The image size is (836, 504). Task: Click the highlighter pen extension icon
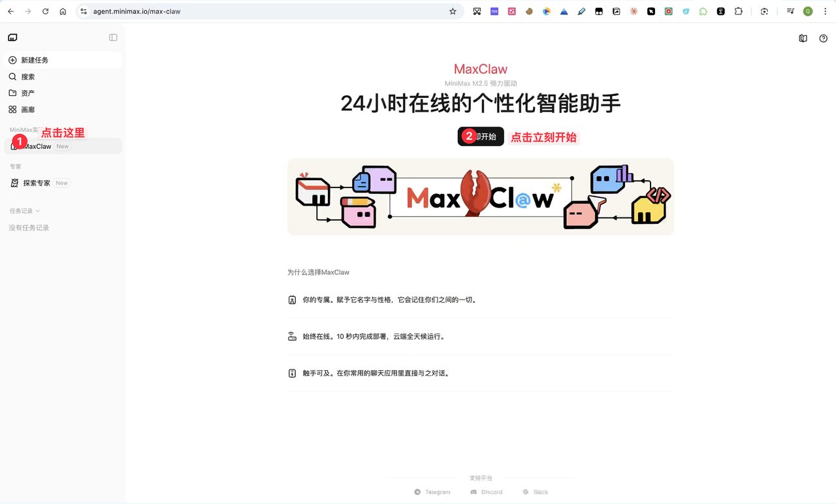coord(582,11)
